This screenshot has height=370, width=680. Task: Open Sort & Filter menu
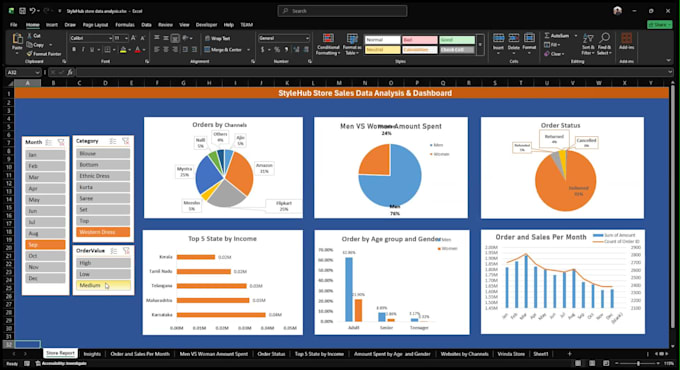(x=588, y=44)
